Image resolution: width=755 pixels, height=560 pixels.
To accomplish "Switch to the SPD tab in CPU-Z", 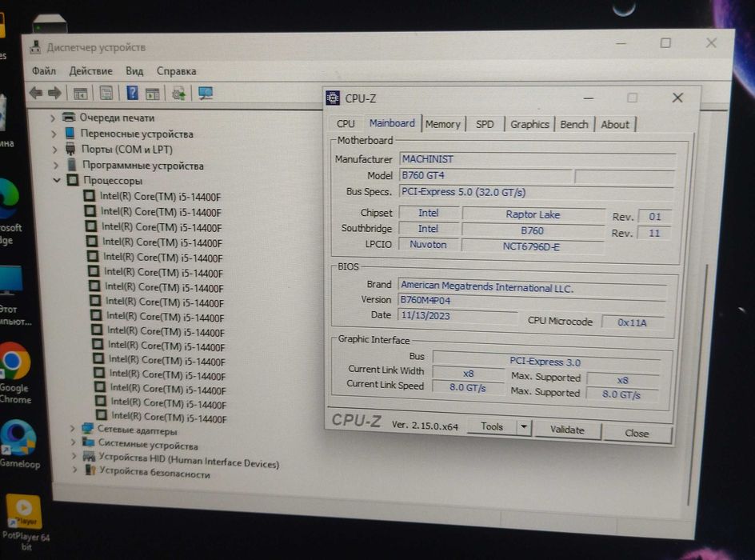I will coord(485,124).
